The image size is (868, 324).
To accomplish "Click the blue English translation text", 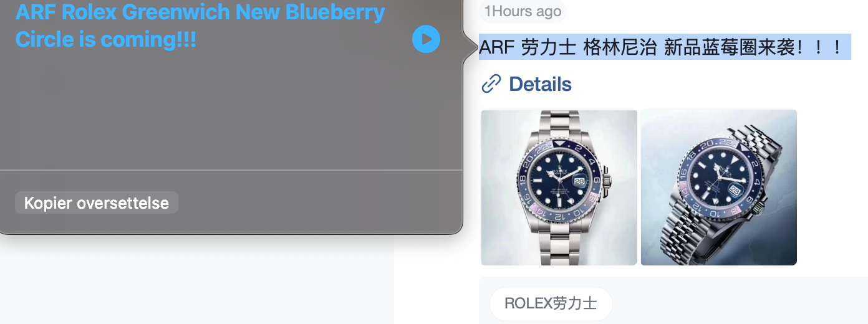I will pyautogui.click(x=200, y=26).
